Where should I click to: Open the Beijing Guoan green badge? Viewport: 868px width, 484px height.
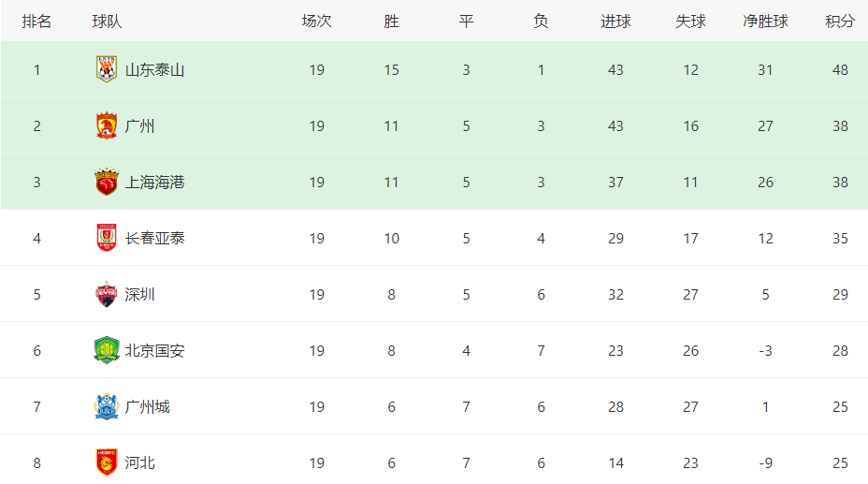pos(107,350)
